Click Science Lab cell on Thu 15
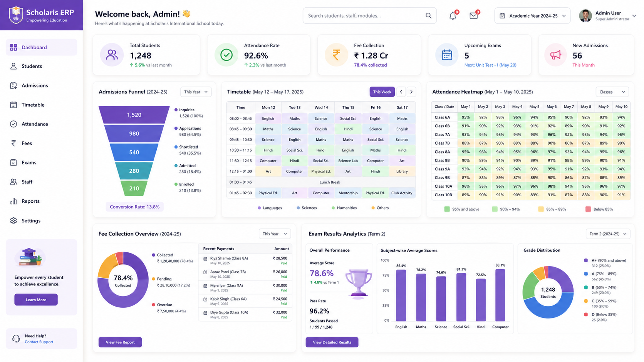The width and height of the screenshot is (644, 362). (348, 161)
